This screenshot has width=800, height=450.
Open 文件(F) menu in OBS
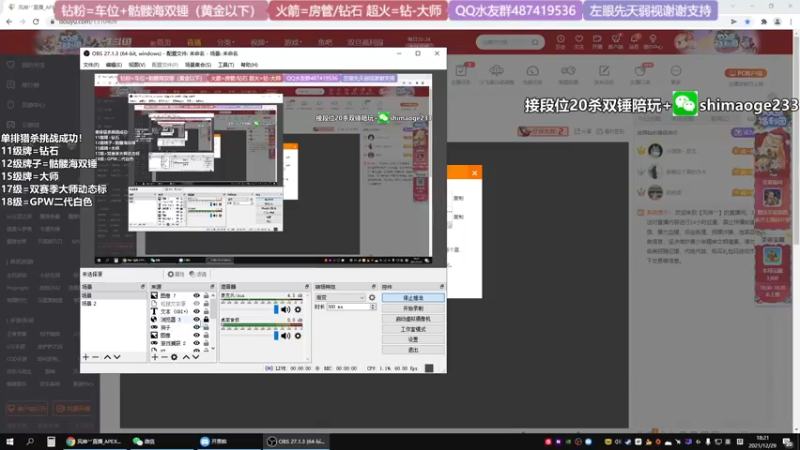pos(91,65)
